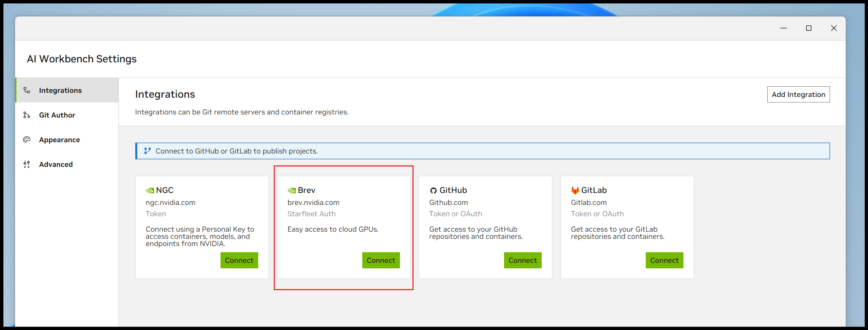Image resolution: width=868 pixels, height=330 pixels.
Task: Click the Brev card title
Action: [306, 190]
